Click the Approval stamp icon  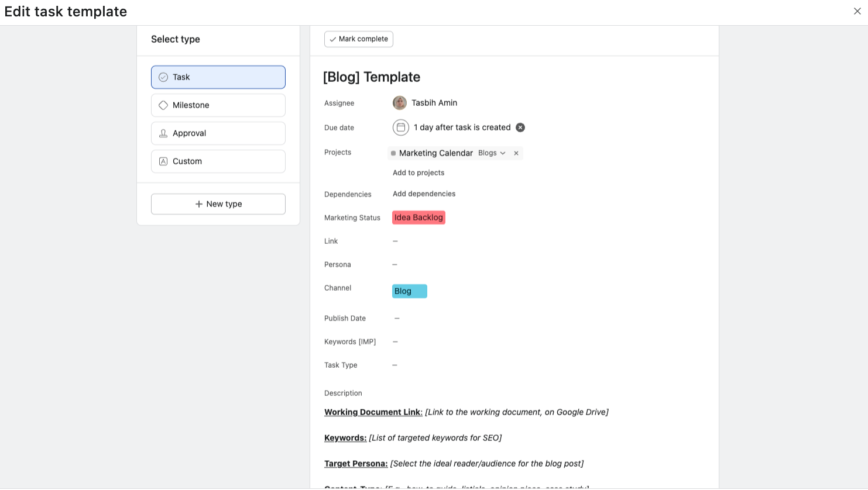(163, 133)
